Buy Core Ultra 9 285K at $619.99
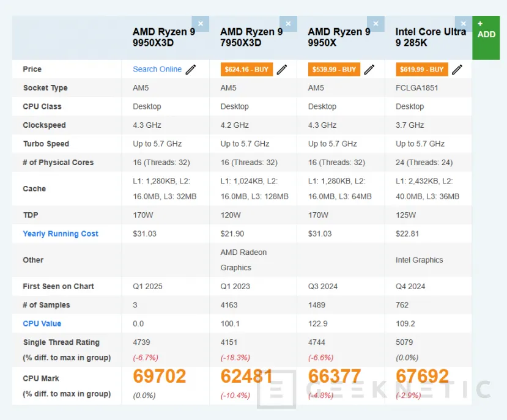This screenshot has width=507, height=420. 422,69
